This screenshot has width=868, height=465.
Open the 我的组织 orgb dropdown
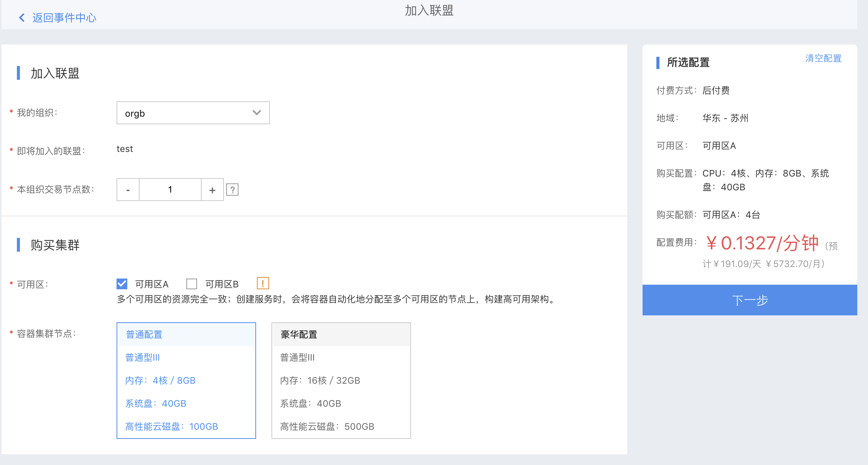pyautogui.click(x=193, y=113)
